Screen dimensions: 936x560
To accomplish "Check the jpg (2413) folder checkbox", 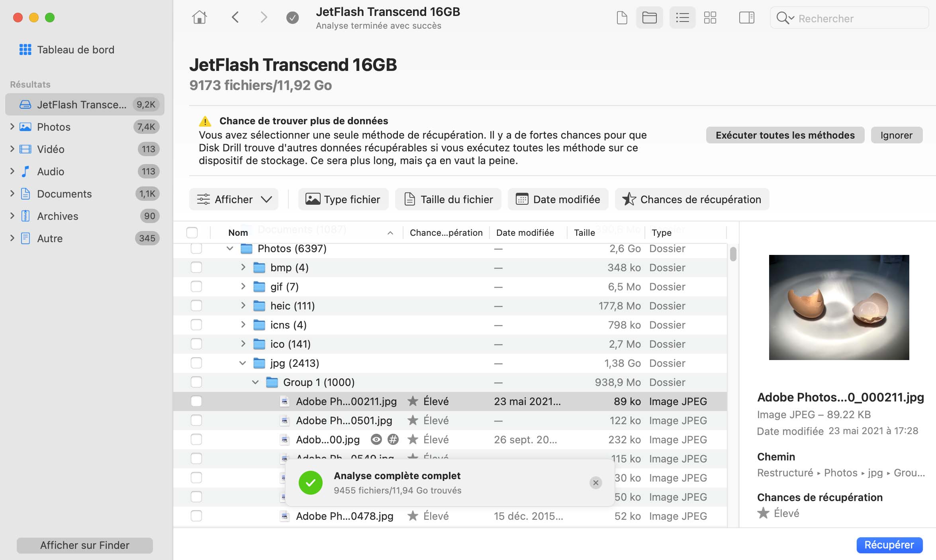I will tap(196, 363).
